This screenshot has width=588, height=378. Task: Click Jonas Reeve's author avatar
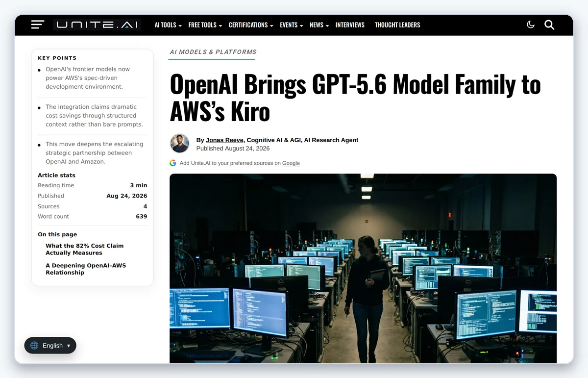180,144
